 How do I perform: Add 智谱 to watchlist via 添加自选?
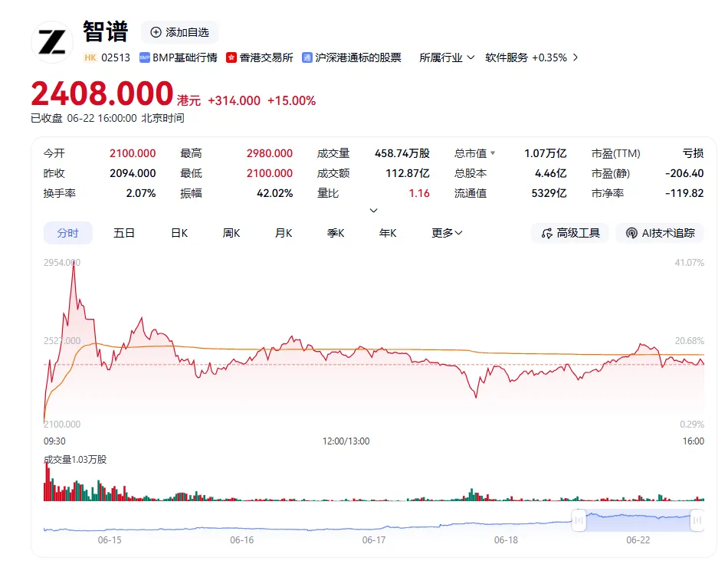pos(179,32)
